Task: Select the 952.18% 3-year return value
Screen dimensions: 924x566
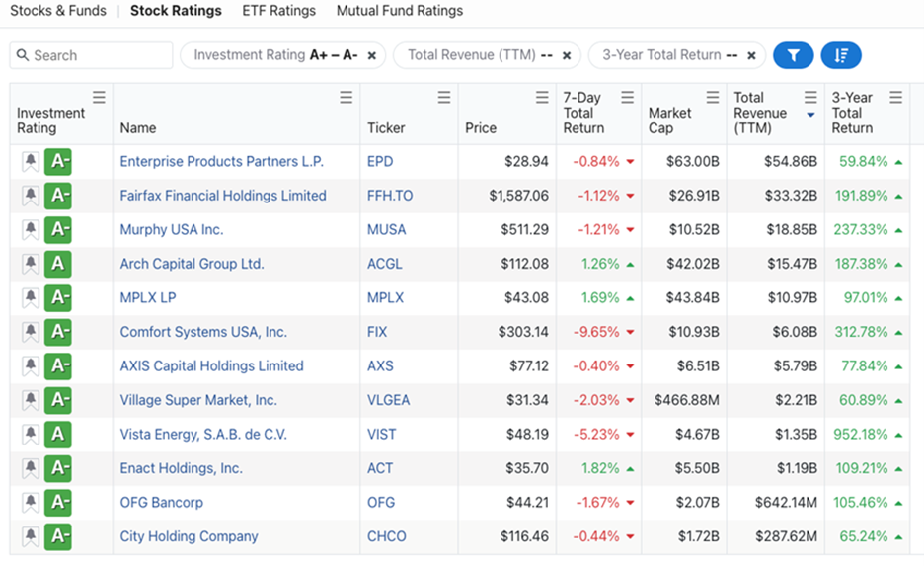Action: pyautogui.click(x=861, y=435)
